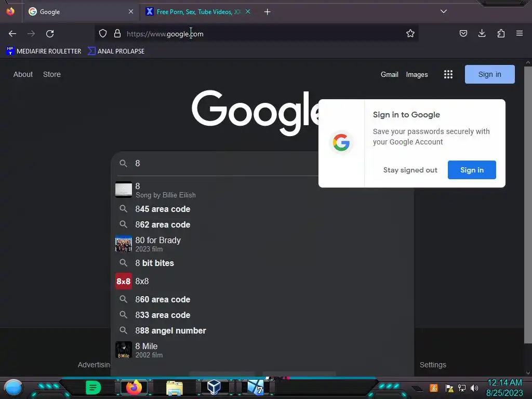The width and height of the screenshot is (532, 399).
Task: Open the Action Center flag tray icon
Action: pyautogui.click(x=449, y=388)
